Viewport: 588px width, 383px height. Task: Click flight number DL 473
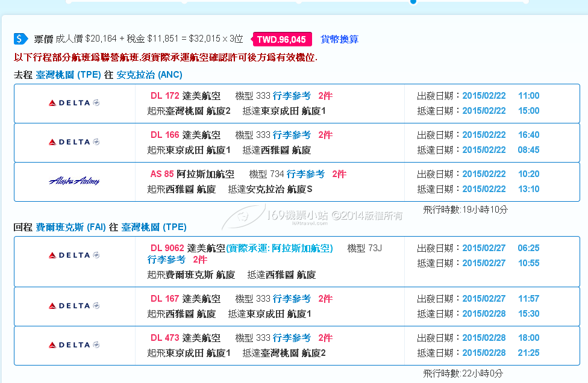coord(165,338)
